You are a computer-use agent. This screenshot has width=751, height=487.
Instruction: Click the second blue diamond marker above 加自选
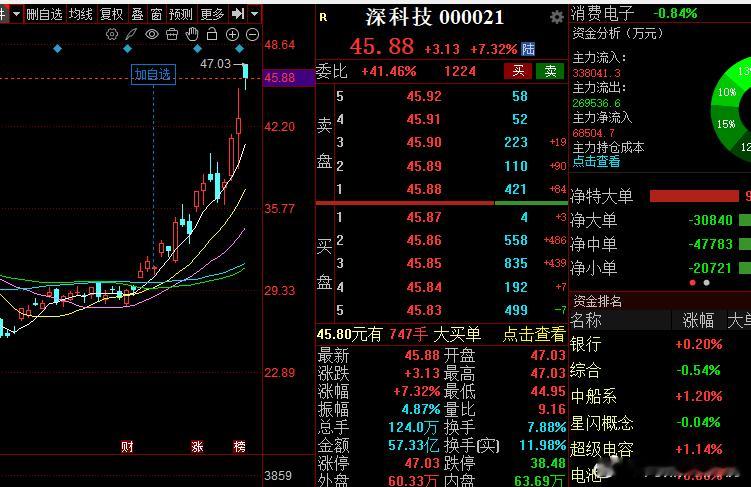coord(127,48)
